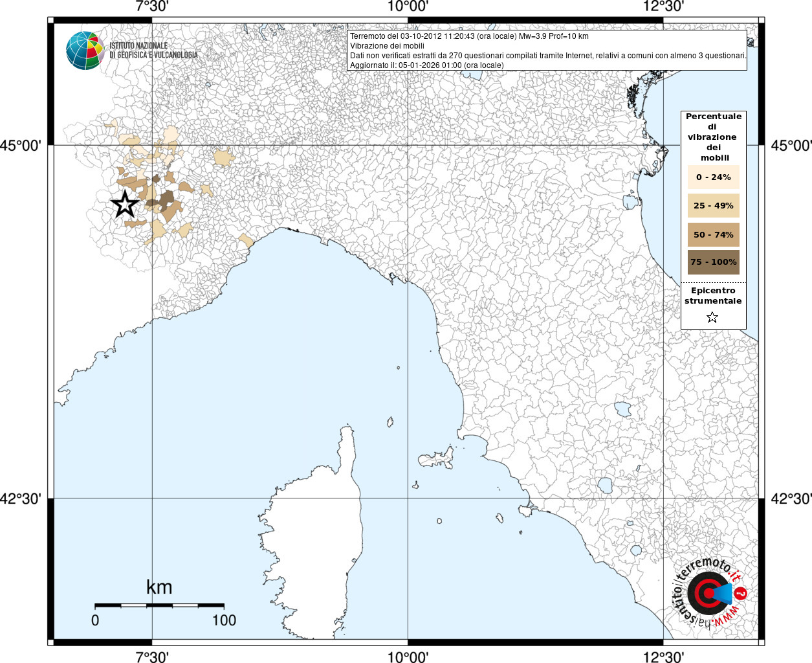Click the 'Vibrazione dei mobili' line

point(387,46)
